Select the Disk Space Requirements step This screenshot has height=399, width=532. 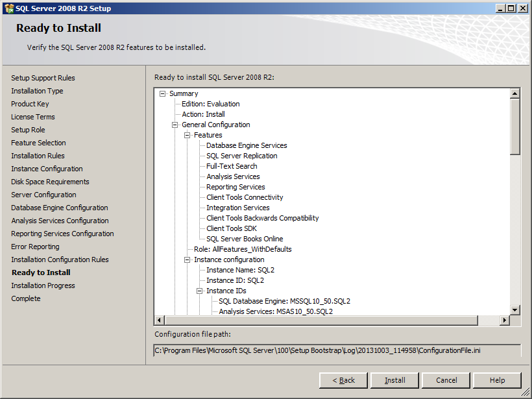50,182
